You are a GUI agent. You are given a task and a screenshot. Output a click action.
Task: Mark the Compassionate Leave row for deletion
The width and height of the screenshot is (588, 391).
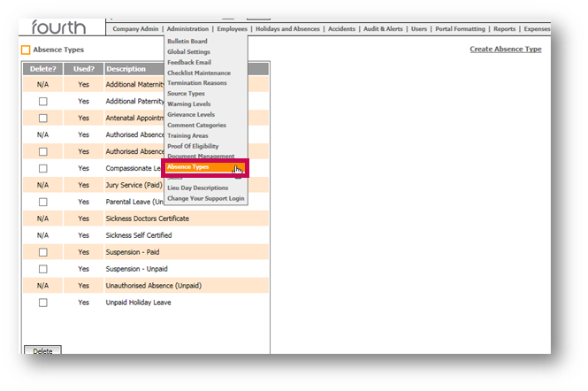coord(42,168)
